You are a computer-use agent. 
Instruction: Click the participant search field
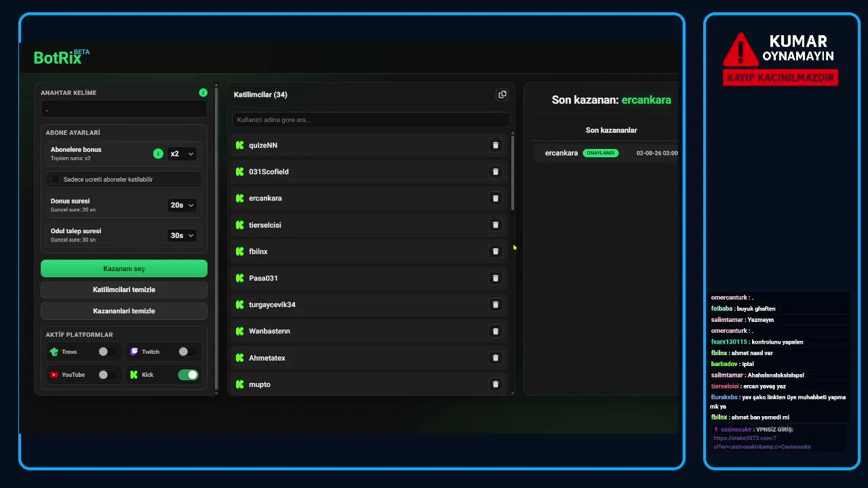pos(370,120)
